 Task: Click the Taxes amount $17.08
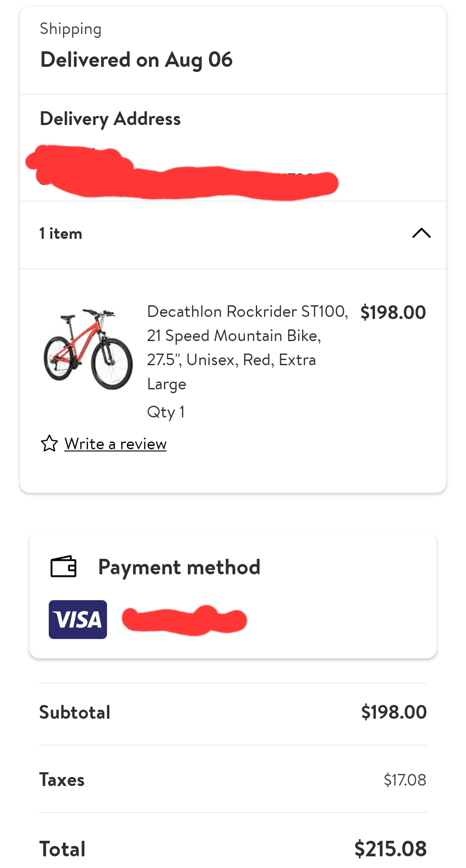pos(404,780)
